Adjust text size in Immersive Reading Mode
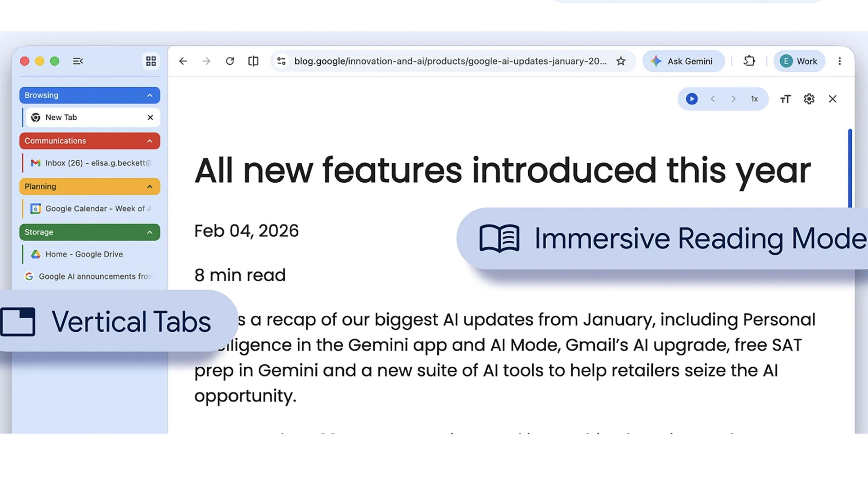This screenshot has width=868, height=488. tap(785, 99)
